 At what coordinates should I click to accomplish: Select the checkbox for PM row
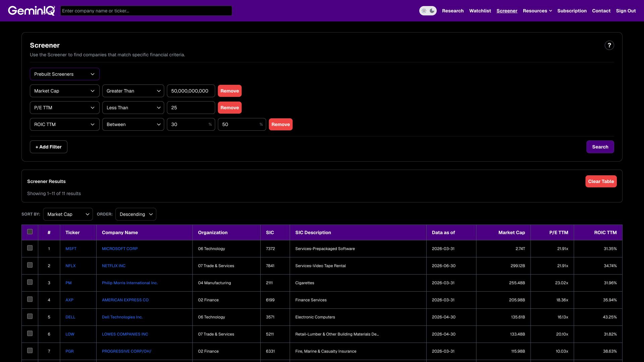tap(30, 282)
